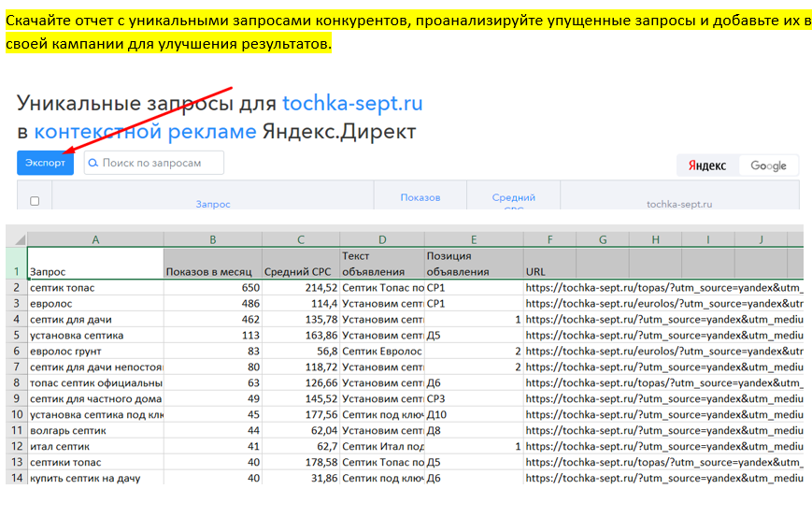Click cell 'евролос грунт'
This screenshot has height=518, width=812.
[x=95, y=352]
